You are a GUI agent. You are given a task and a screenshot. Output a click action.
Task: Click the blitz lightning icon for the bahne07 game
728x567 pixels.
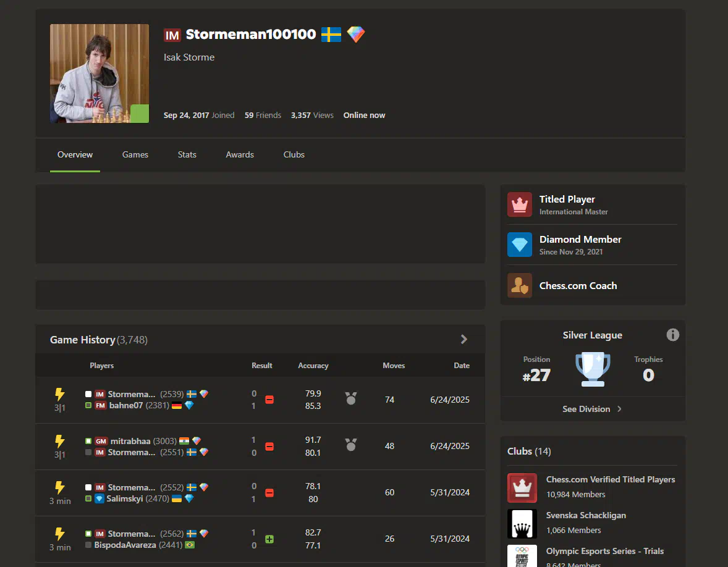(59, 395)
